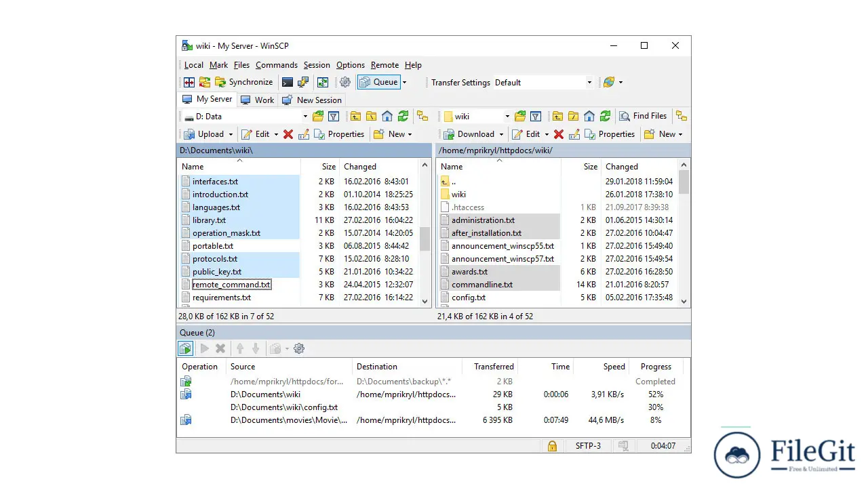Select the wiki folder in remote panel

pyautogui.click(x=458, y=195)
